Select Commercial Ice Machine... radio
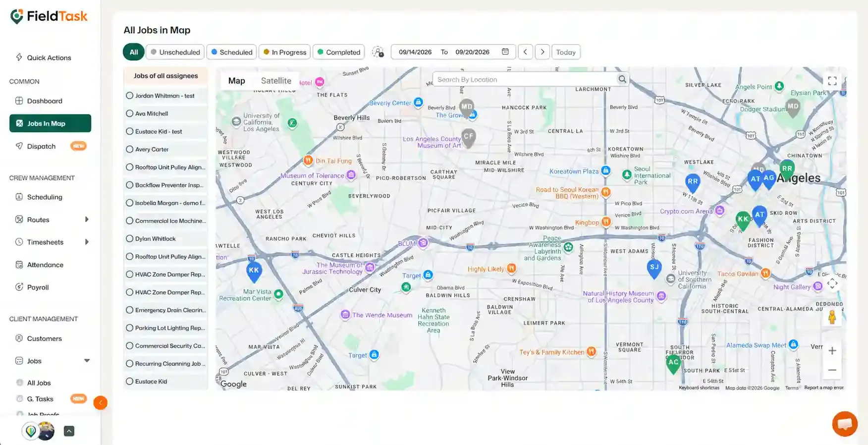868x445 pixels. coord(129,221)
